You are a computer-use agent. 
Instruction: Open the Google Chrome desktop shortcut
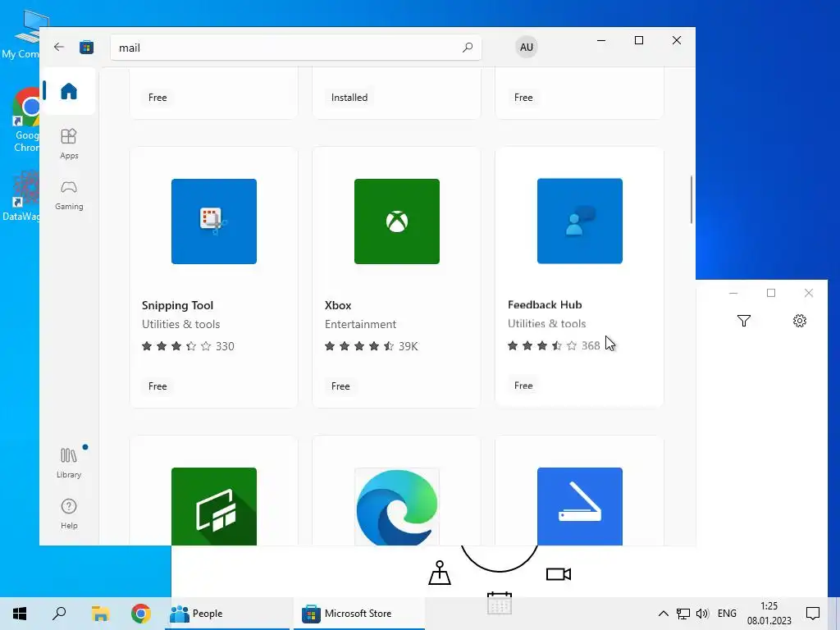pyautogui.click(x=25, y=121)
